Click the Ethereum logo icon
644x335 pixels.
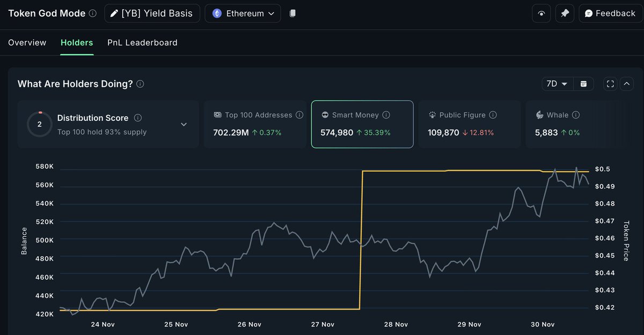tap(217, 13)
